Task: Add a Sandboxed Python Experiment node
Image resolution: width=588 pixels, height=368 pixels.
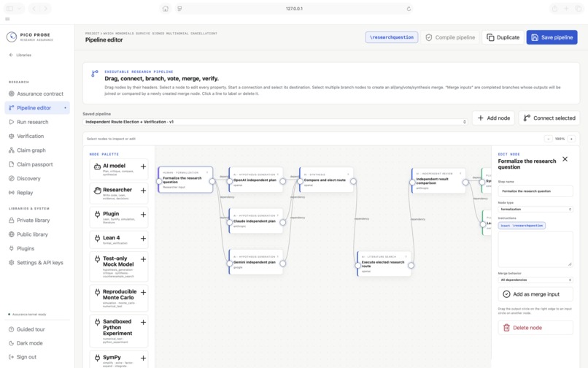Action: 143,322
